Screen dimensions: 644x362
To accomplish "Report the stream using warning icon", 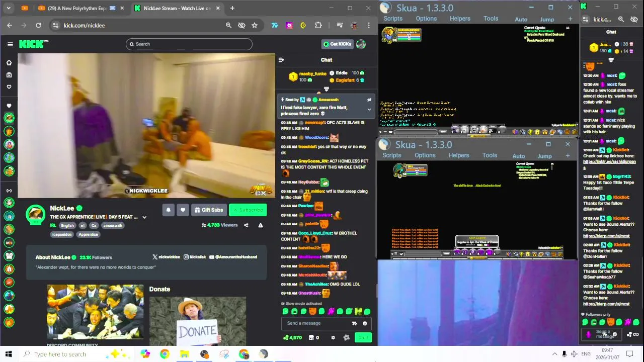I will pyautogui.click(x=261, y=225).
